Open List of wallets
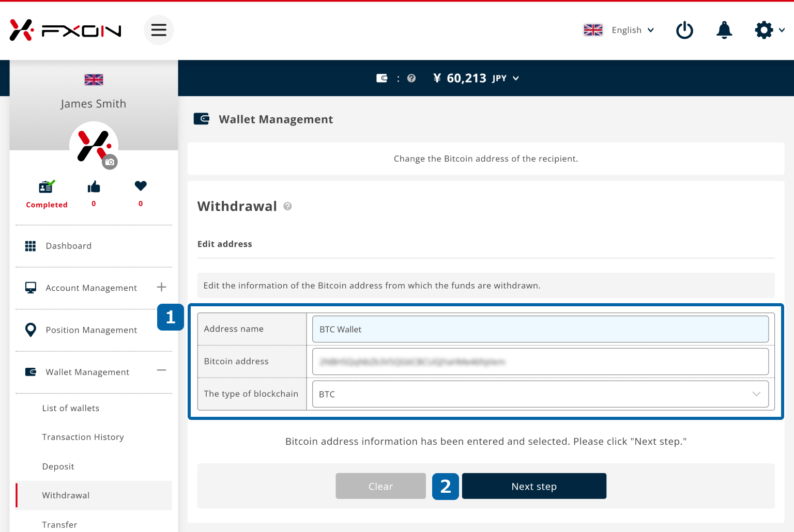This screenshot has height=532, width=794. [x=71, y=408]
